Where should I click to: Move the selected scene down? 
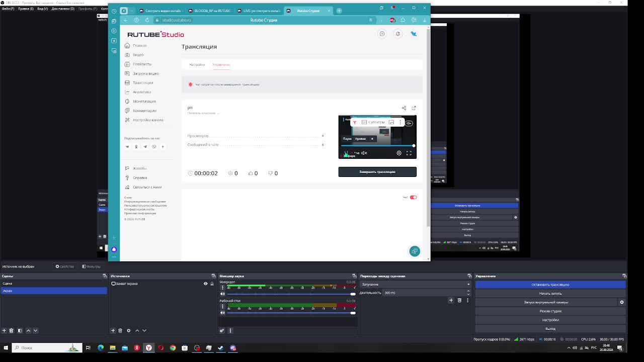[35, 330]
